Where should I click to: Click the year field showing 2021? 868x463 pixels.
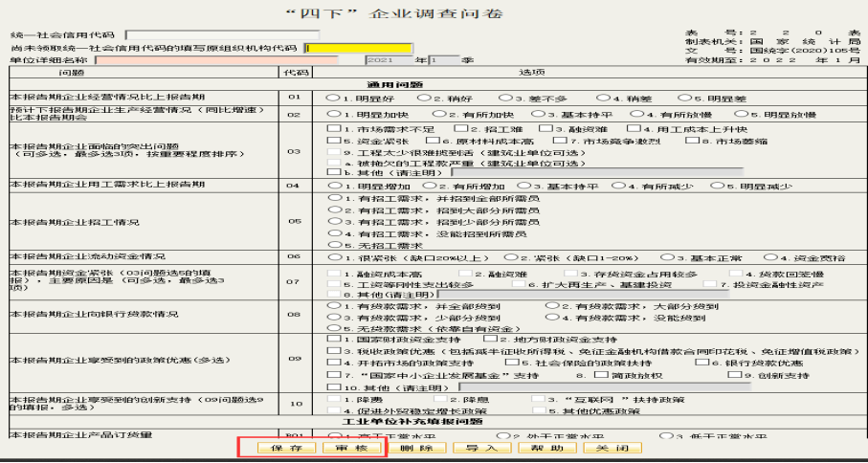[389, 59]
